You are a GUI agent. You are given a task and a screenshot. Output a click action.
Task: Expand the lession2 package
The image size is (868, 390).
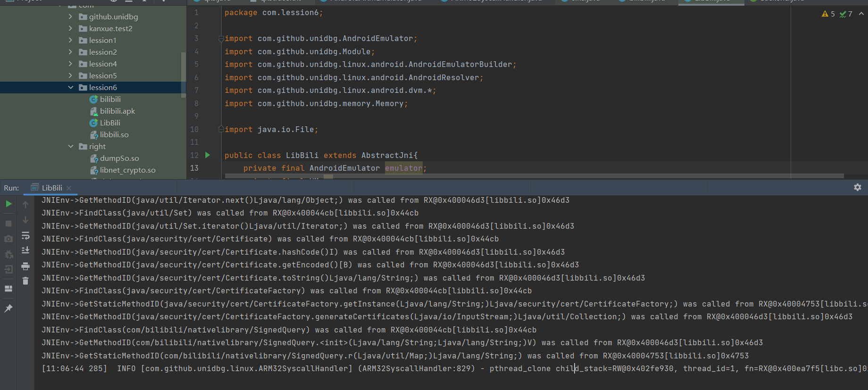tap(70, 52)
